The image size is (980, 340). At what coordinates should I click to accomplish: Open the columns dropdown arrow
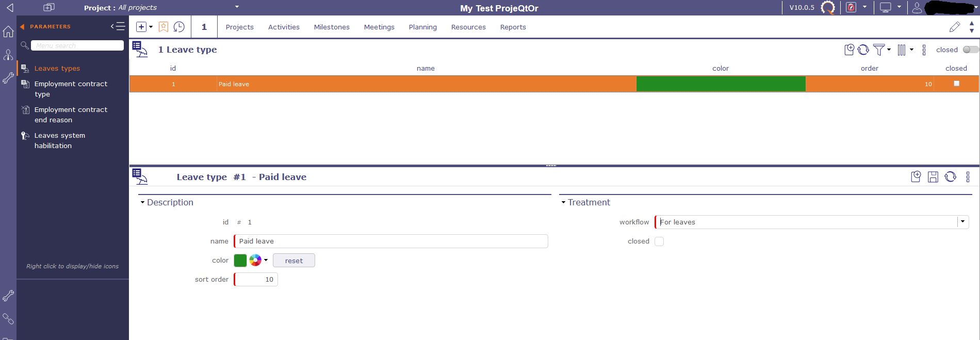911,50
